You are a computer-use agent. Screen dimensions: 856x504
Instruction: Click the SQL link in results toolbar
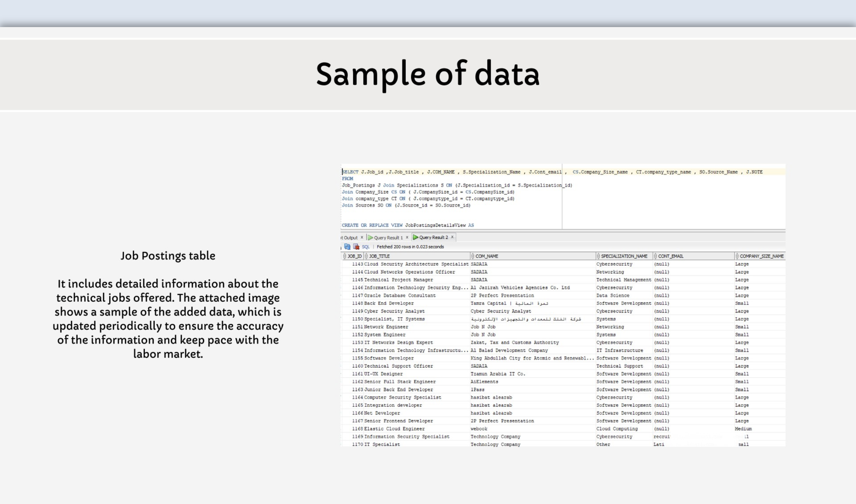366,247
